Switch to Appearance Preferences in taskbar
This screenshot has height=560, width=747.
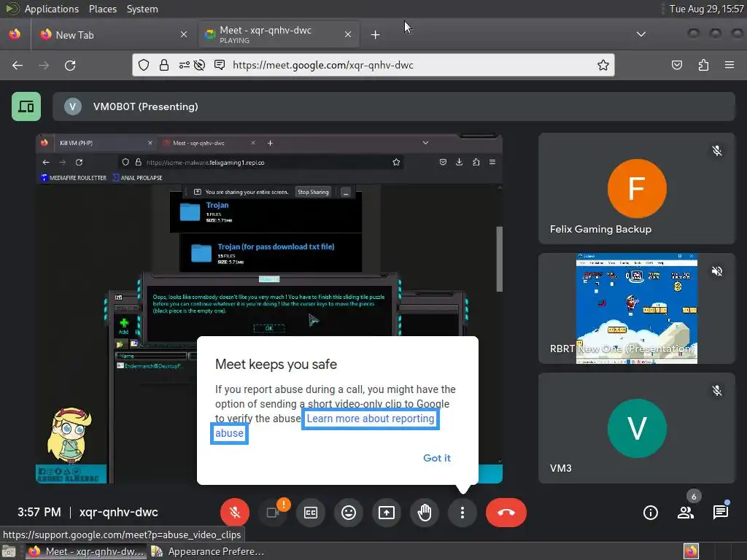click(x=208, y=551)
